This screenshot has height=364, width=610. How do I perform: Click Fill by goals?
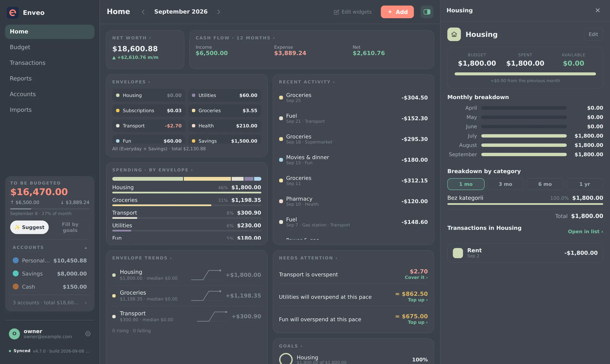(x=70, y=227)
